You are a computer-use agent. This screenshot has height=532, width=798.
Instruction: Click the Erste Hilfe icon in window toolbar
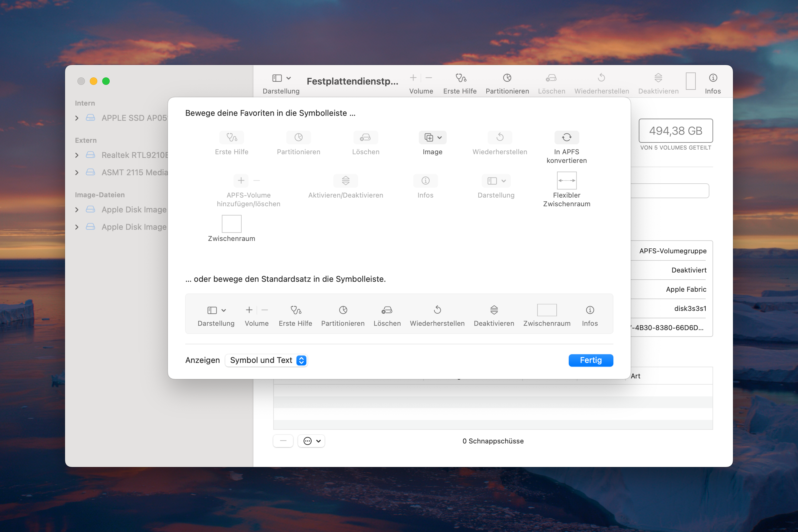pos(460,78)
